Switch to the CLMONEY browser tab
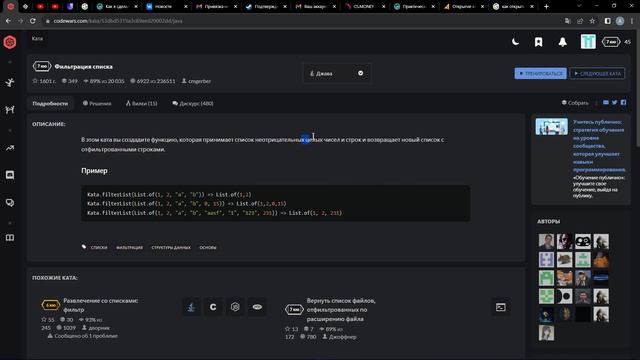The height and width of the screenshot is (360, 640). click(x=365, y=7)
